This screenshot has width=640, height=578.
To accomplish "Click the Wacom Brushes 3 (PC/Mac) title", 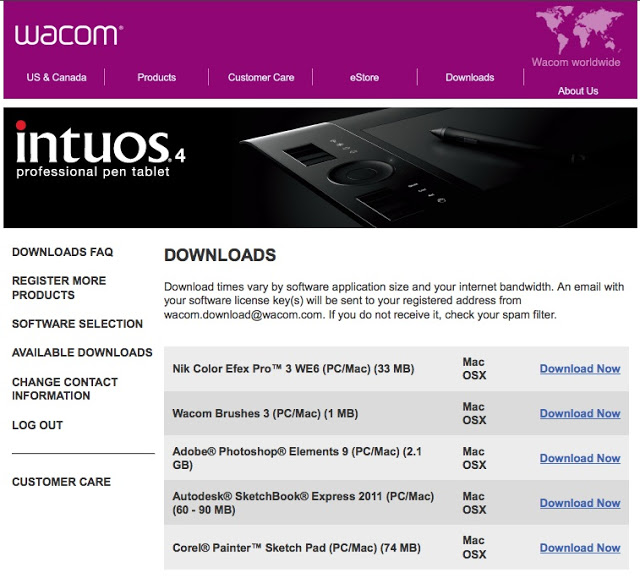I will click(x=265, y=414).
